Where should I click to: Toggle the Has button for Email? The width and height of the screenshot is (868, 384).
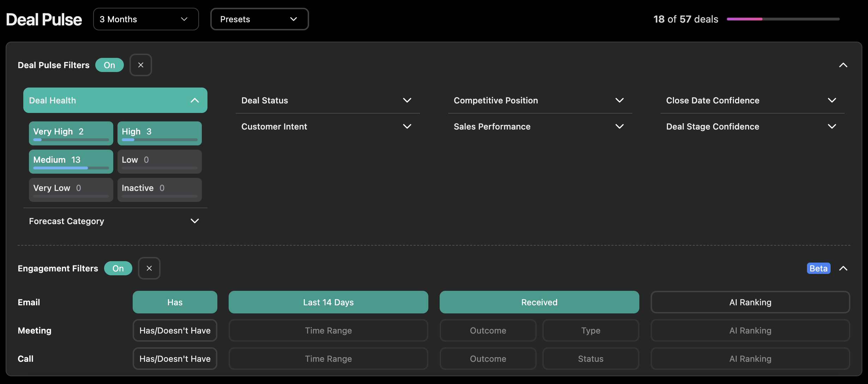(175, 302)
